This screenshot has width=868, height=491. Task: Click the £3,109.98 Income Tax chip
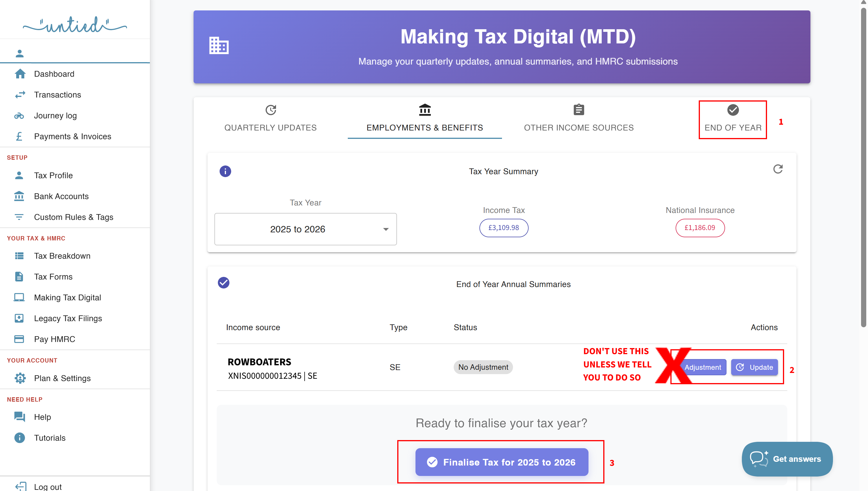pyautogui.click(x=503, y=228)
